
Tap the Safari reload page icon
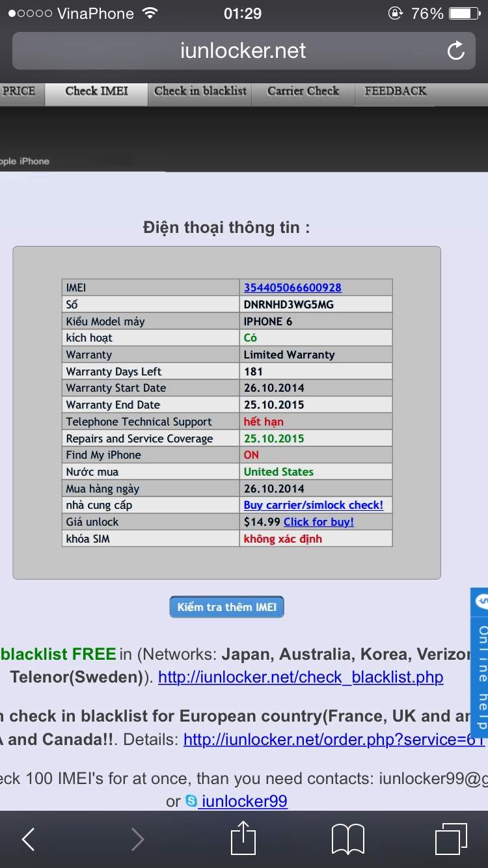(x=455, y=51)
